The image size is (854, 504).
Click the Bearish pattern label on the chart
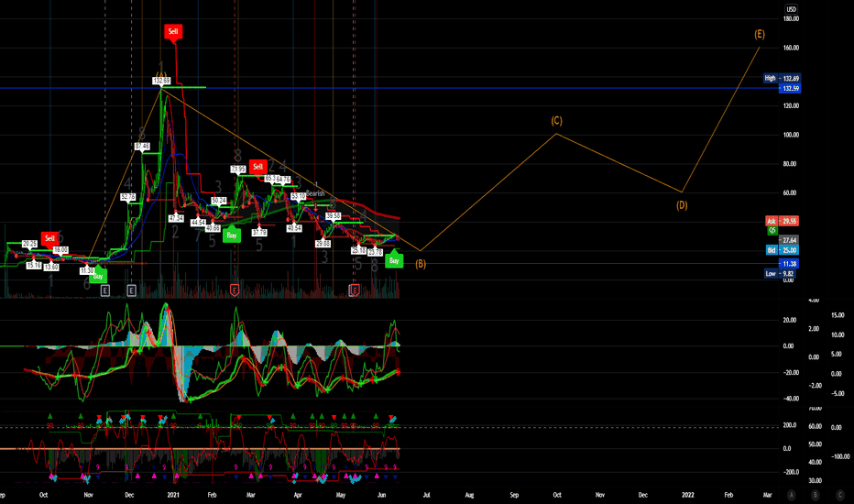pos(315,193)
